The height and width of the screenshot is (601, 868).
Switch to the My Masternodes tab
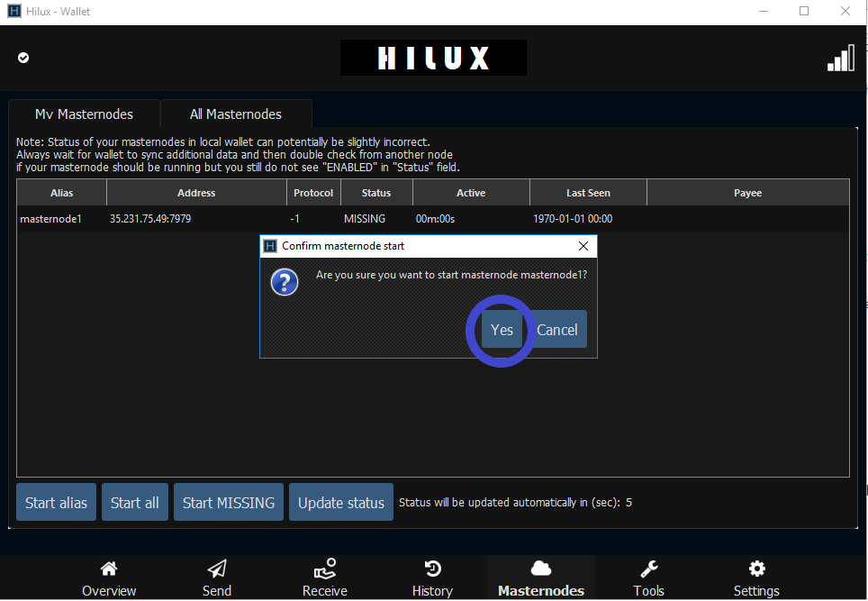[x=84, y=114]
